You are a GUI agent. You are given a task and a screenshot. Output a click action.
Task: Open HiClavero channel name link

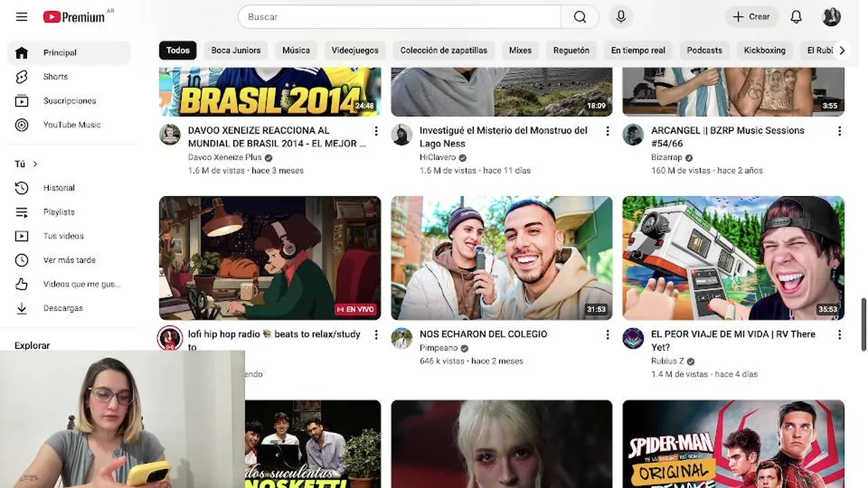click(438, 157)
